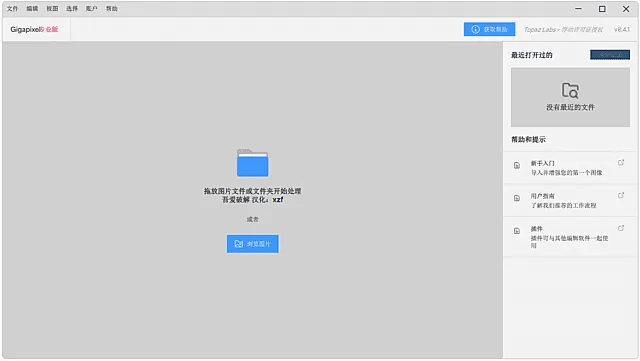Open the 文件 (File) menu

[12, 9]
